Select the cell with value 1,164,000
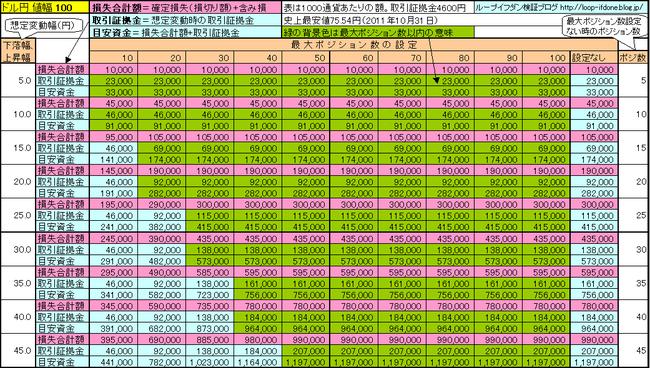 pos(258,362)
